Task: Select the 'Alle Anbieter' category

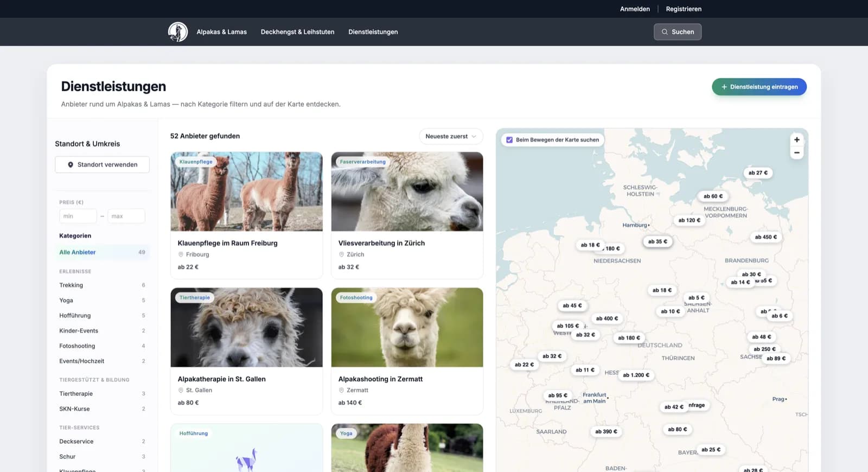Action: point(102,252)
